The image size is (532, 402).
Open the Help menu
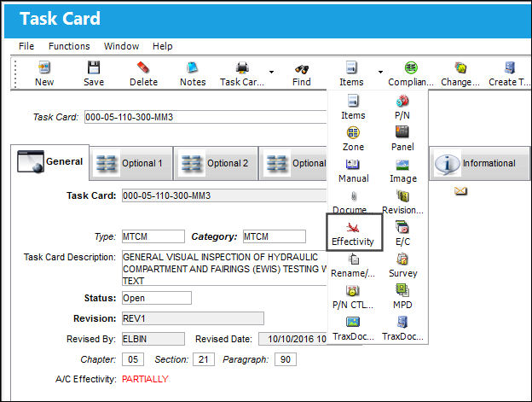(x=163, y=46)
